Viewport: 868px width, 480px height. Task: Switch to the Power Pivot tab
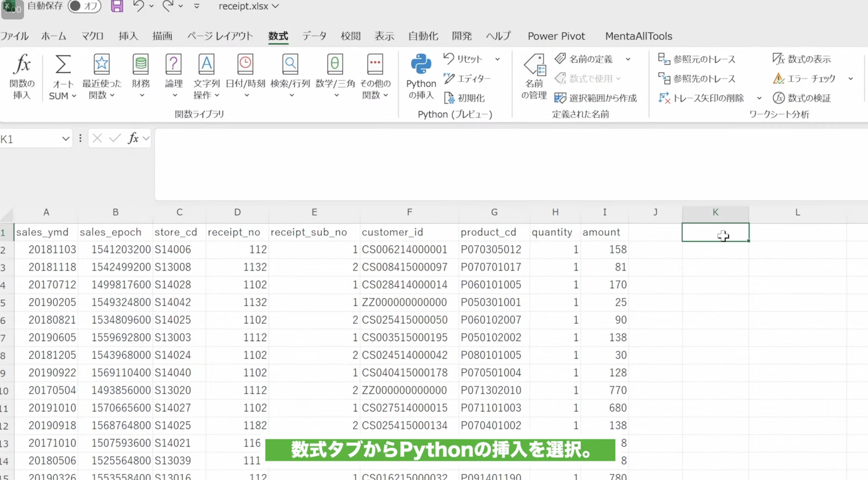pos(556,36)
